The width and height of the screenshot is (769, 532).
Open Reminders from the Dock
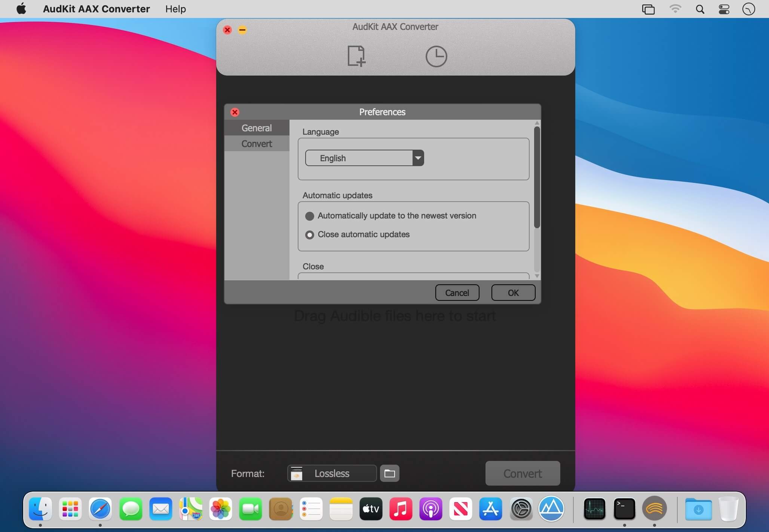(x=311, y=508)
